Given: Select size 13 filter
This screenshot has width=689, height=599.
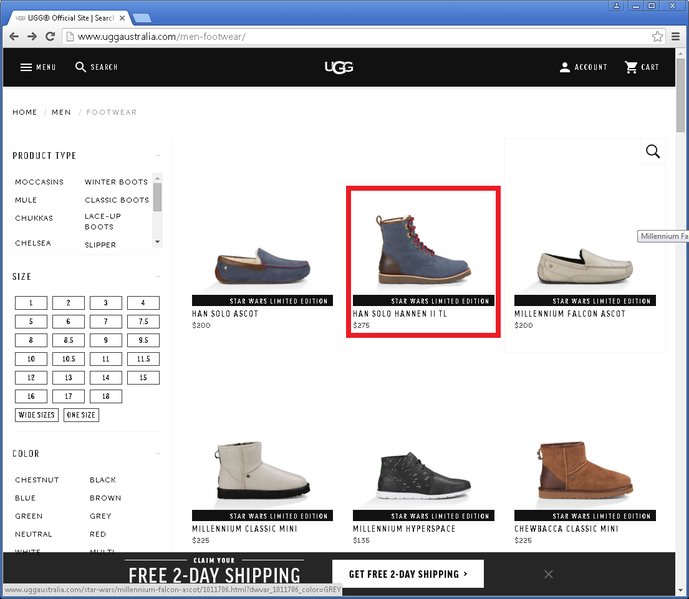Looking at the screenshot, I should [68, 378].
